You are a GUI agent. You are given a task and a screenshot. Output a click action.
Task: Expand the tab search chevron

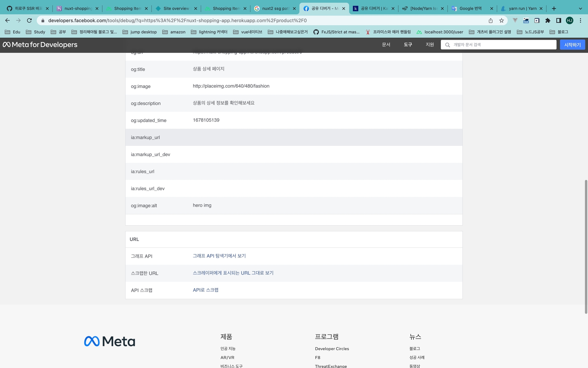tap(580, 9)
